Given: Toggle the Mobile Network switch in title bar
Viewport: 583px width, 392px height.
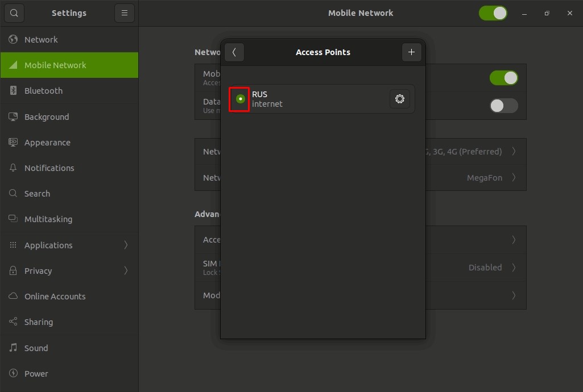Looking at the screenshot, I should pyautogui.click(x=493, y=13).
